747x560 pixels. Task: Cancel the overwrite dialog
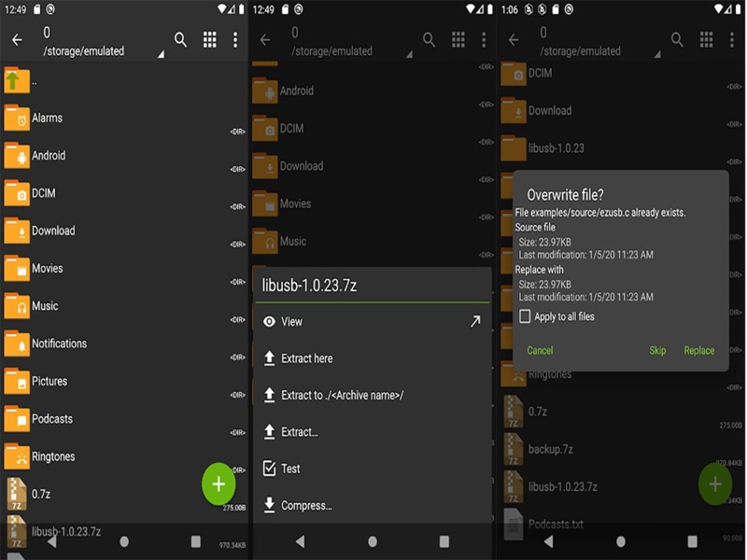coord(539,350)
